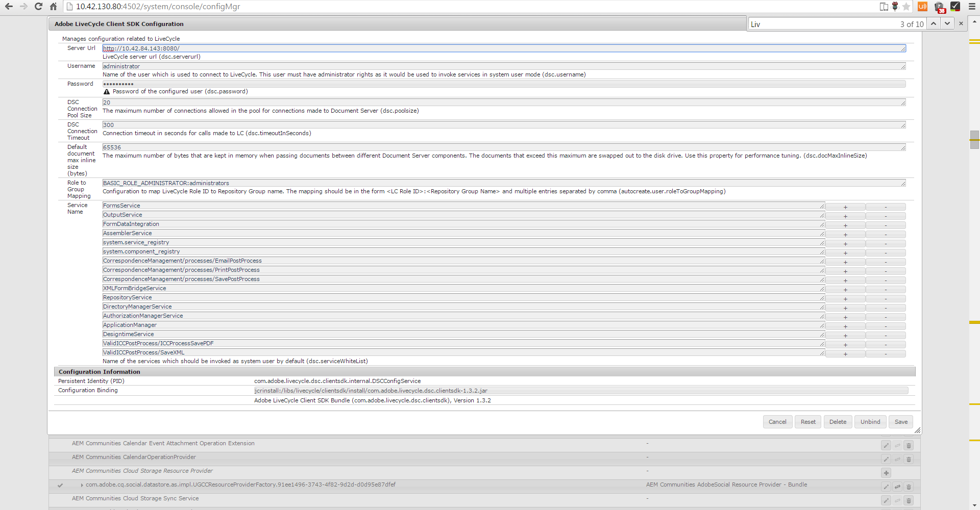
Task: Edit the DSC Connection Timeout field
Action: pyautogui.click(x=504, y=125)
